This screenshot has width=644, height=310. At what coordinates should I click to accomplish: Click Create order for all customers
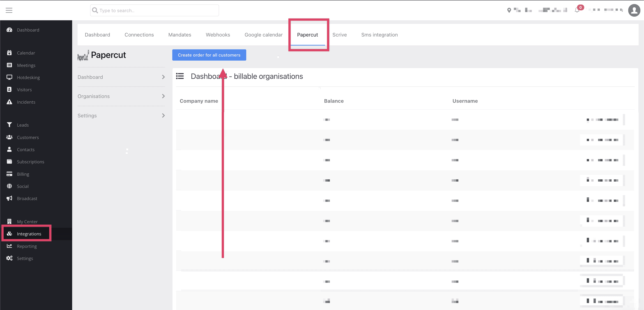pyautogui.click(x=209, y=55)
